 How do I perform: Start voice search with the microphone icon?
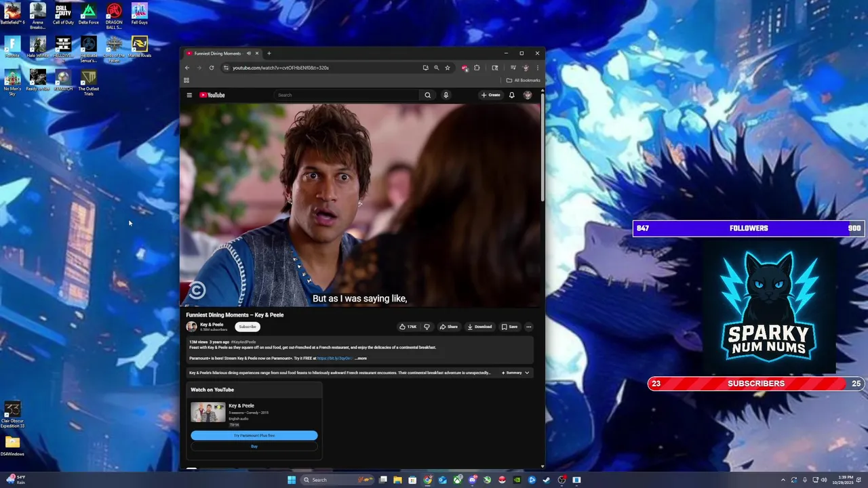(x=446, y=95)
